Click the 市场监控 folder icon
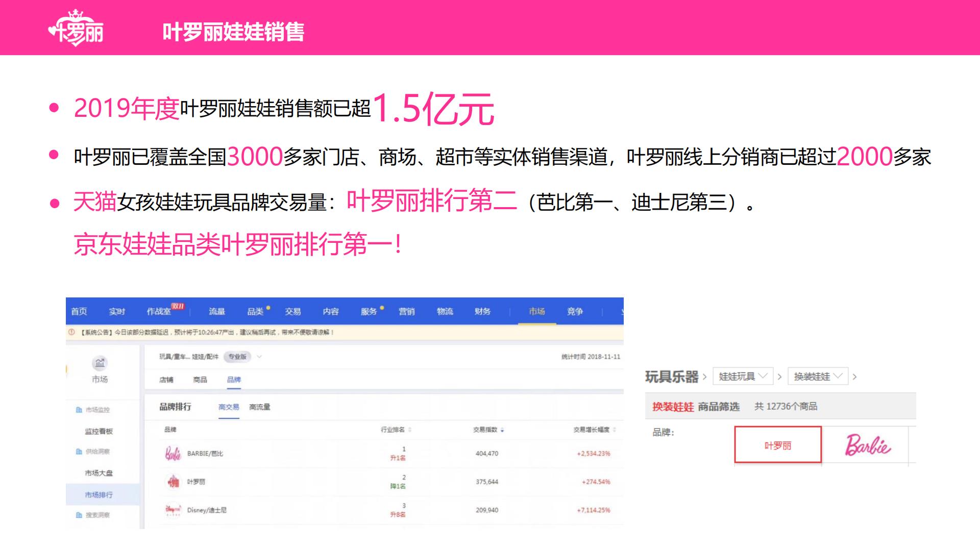Image resolution: width=980 pixels, height=551 pixels. click(x=79, y=410)
